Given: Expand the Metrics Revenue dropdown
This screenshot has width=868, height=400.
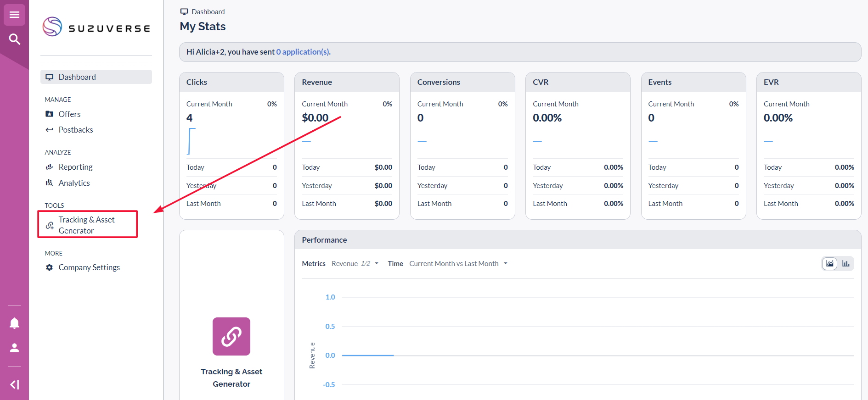Looking at the screenshot, I should pos(355,264).
